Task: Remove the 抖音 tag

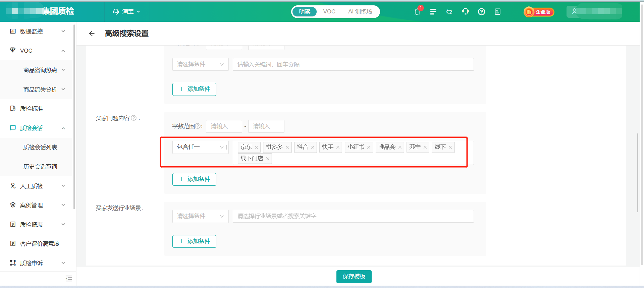Action: click(x=313, y=147)
